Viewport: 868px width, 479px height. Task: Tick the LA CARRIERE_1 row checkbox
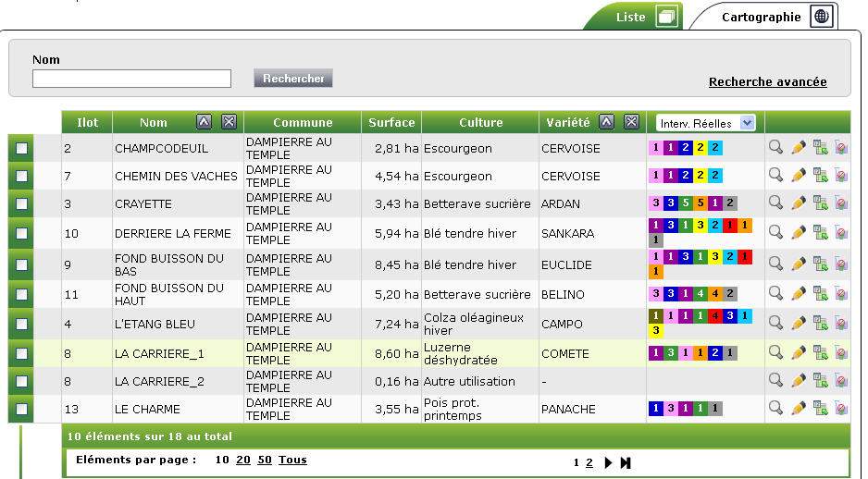tap(22, 353)
